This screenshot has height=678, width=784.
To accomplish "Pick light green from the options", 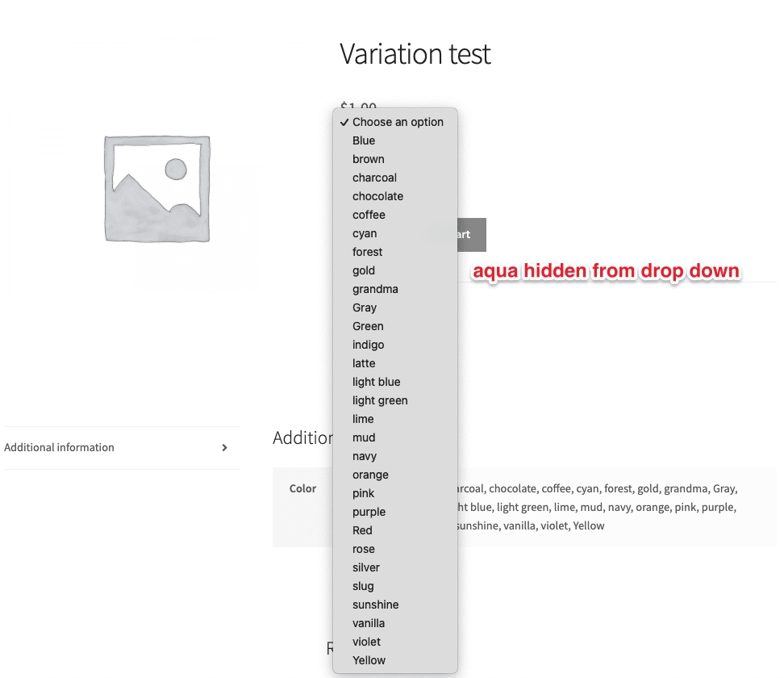I will click(x=380, y=400).
